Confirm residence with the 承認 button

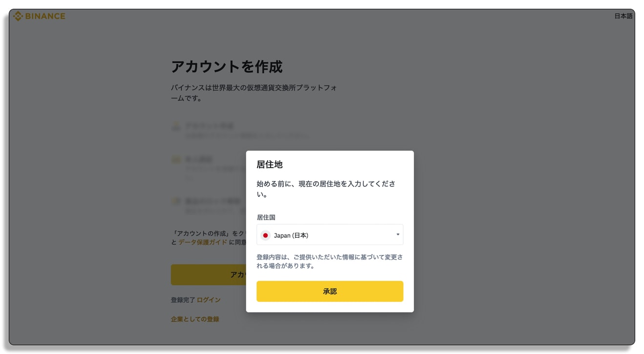coord(330,292)
